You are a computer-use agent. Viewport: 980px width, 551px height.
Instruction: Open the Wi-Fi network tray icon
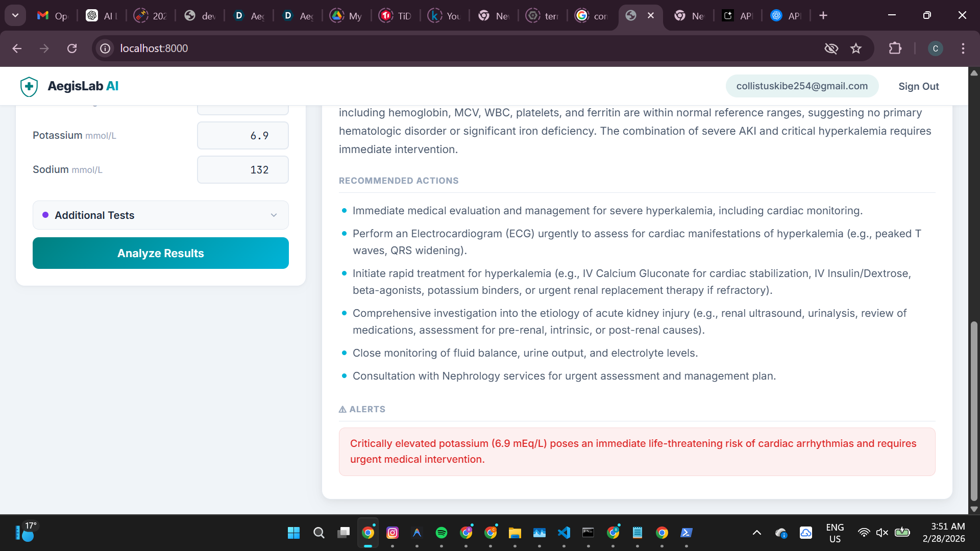pyautogui.click(x=864, y=533)
